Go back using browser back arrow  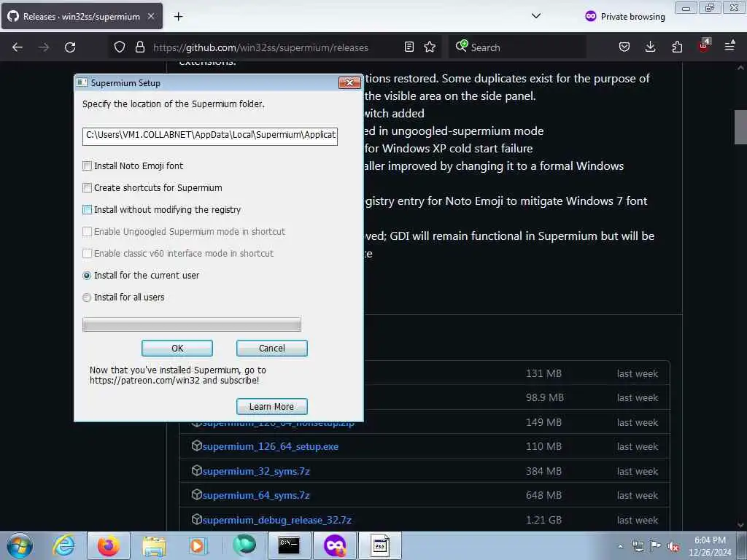[x=18, y=47]
